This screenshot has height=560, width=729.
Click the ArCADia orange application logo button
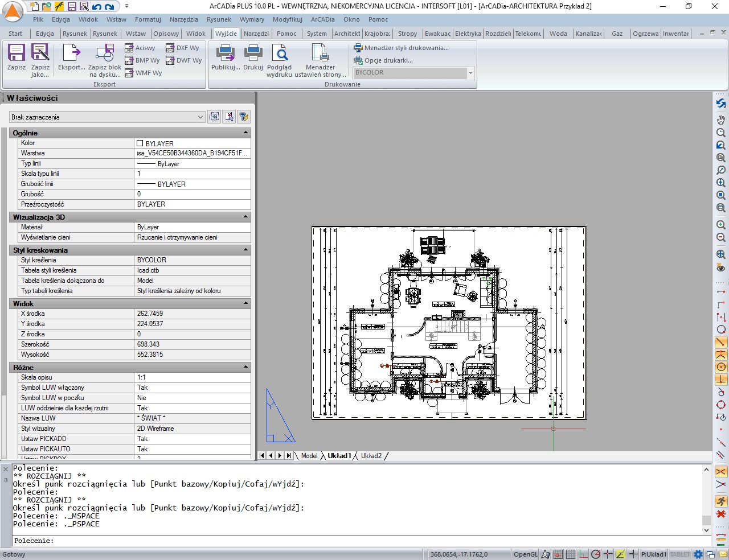click(12, 11)
